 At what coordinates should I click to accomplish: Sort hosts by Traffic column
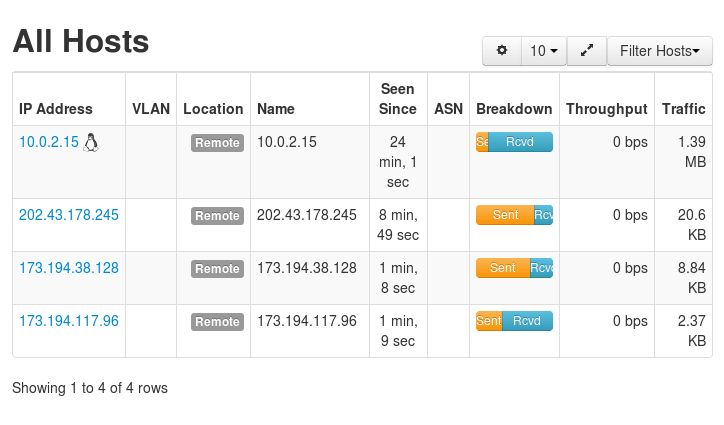coord(684,109)
